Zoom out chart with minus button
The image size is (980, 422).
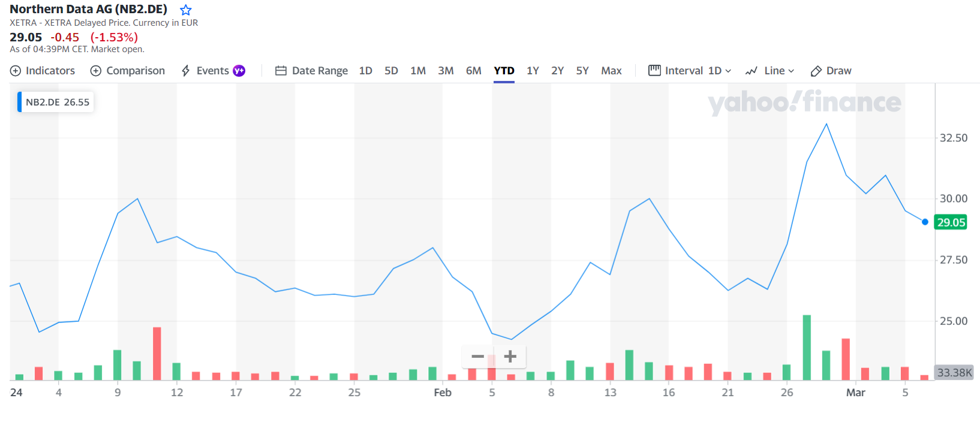478,357
